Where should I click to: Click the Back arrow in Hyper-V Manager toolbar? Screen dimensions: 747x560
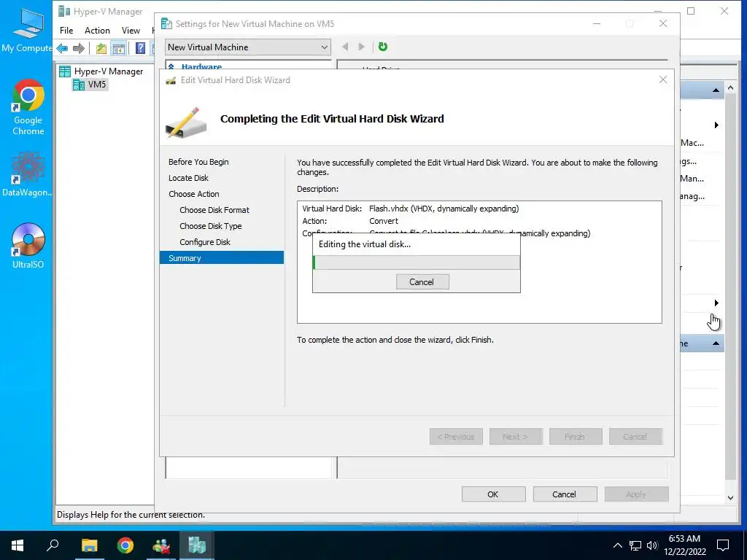(x=63, y=48)
